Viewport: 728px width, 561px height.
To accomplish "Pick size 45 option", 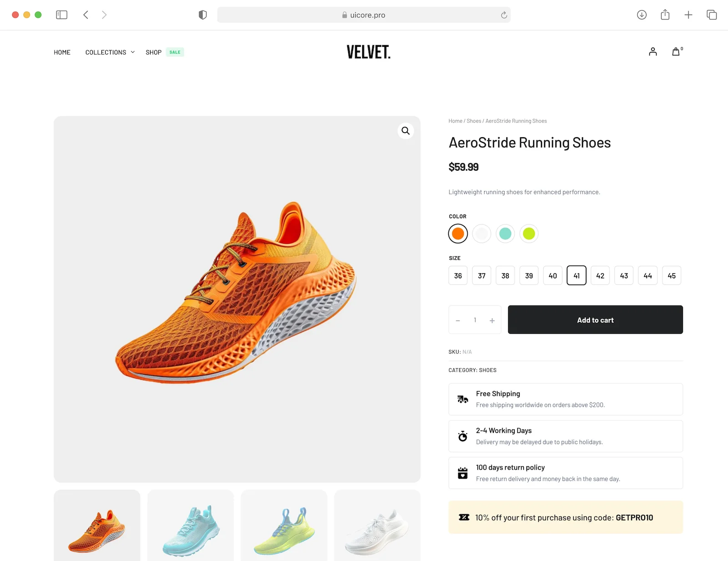I will pyautogui.click(x=672, y=275).
